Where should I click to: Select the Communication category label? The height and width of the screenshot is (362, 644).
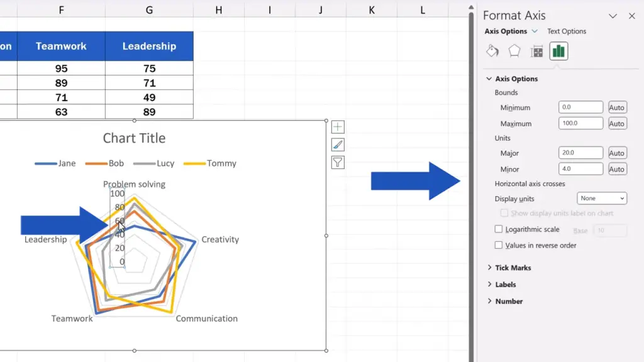click(206, 319)
